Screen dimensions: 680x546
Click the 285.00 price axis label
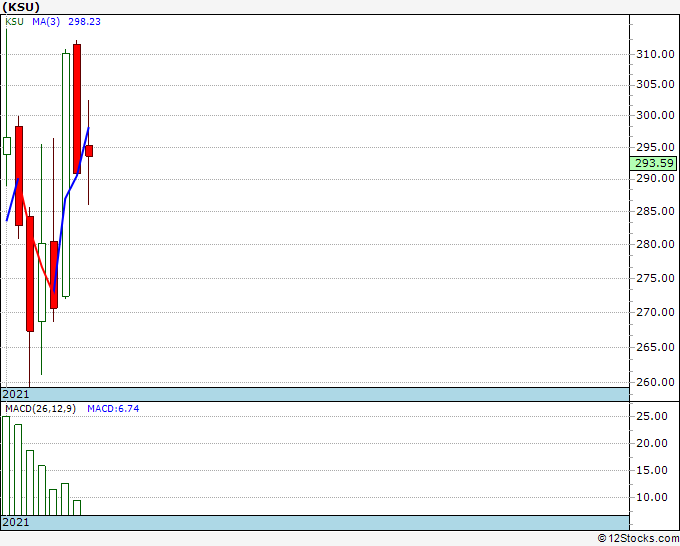[x=655, y=211]
